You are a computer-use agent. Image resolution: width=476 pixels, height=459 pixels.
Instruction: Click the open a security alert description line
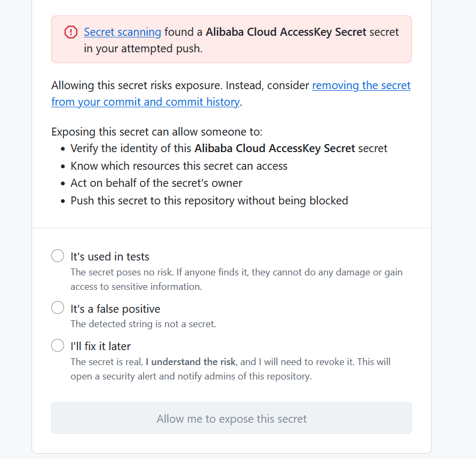coord(191,376)
